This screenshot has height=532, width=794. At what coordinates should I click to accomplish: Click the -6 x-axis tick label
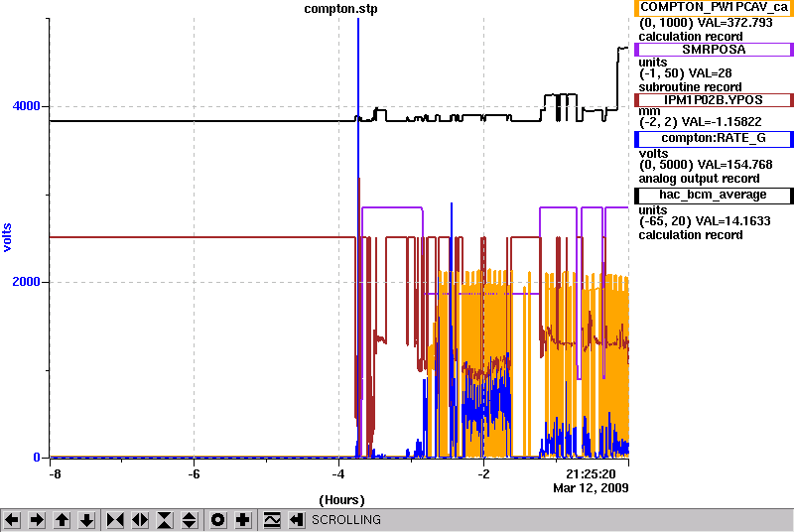tap(194, 474)
